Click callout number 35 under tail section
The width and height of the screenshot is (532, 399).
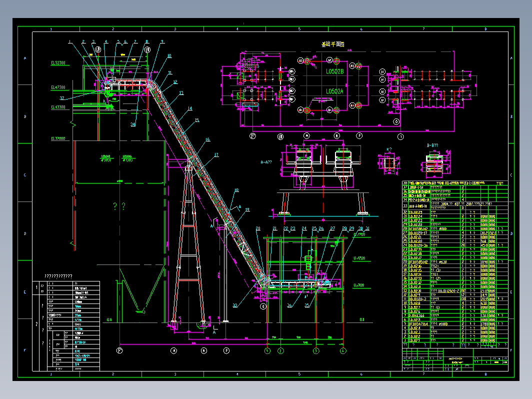tap(306, 305)
